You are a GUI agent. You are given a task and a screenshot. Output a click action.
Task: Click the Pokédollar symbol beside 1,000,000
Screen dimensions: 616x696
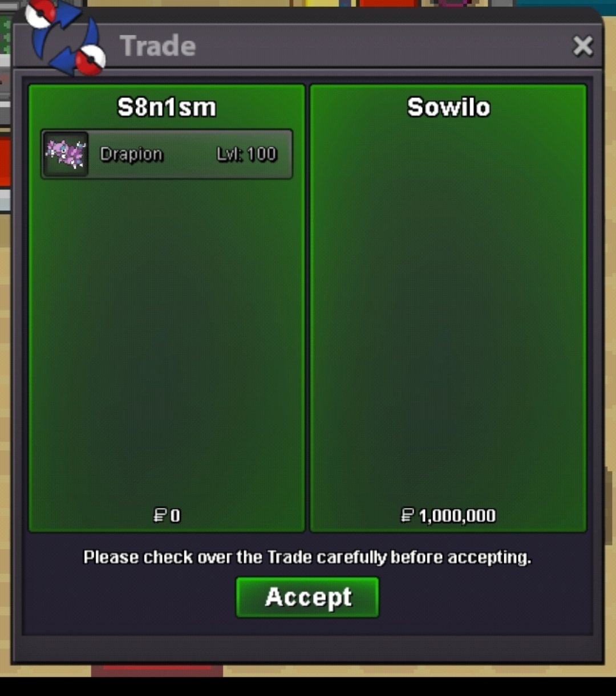pos(407,515)
